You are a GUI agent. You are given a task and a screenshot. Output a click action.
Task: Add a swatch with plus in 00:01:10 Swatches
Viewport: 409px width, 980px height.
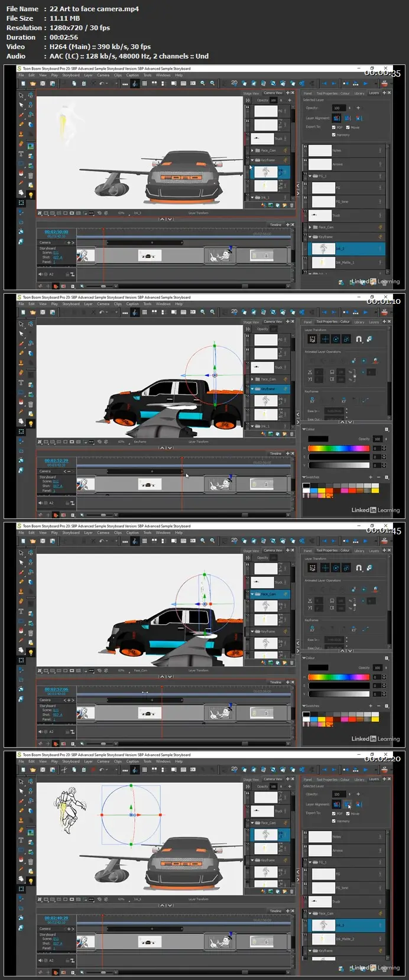coord(371,477)
